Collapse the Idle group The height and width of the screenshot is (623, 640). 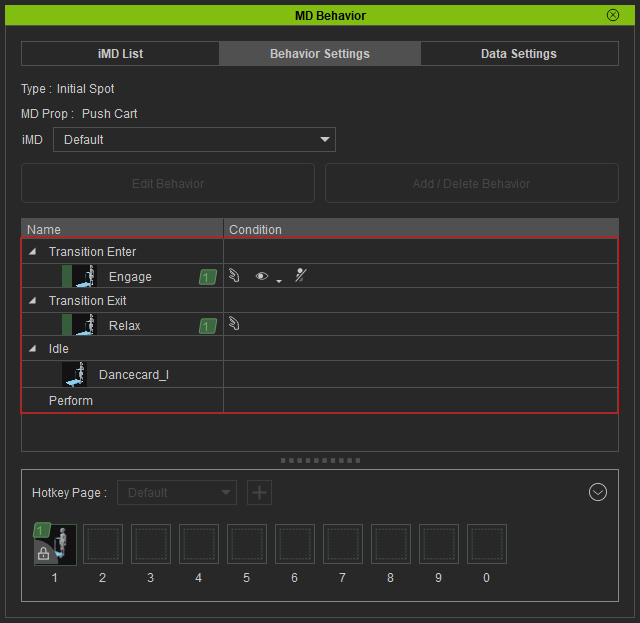tap(33, 348)
